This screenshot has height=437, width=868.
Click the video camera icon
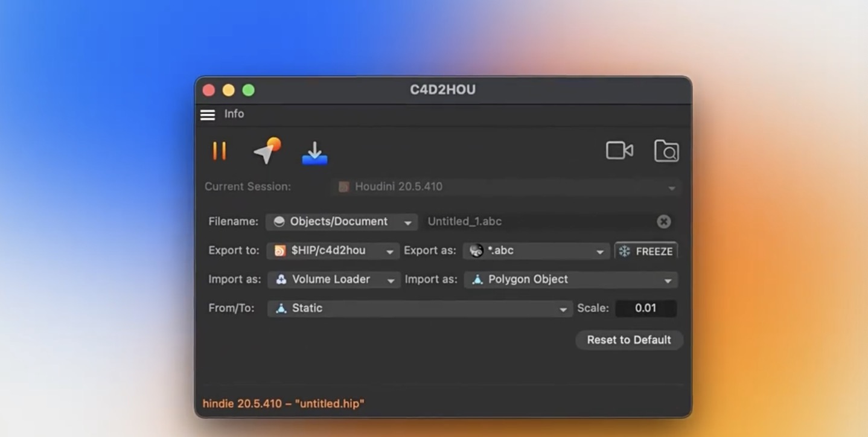pos(619,151)
